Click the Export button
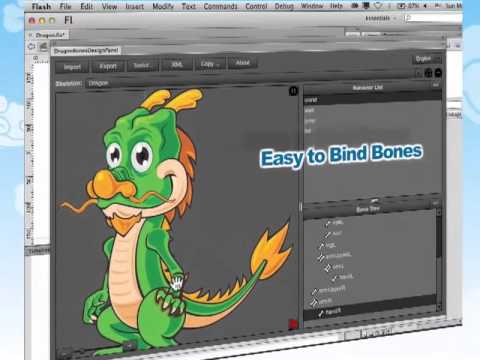The height and width of the screenshot is (360, 480). [x=108, y=66]
